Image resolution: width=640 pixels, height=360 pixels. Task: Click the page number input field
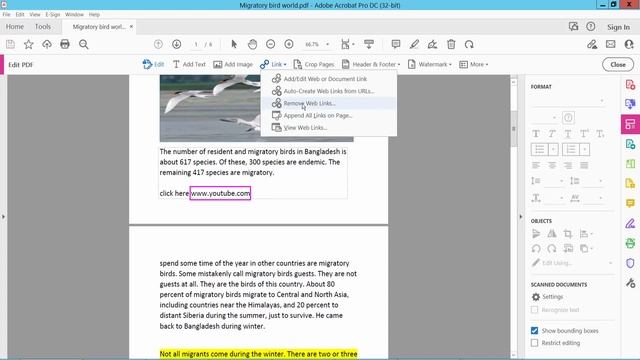tap(196, 44)
